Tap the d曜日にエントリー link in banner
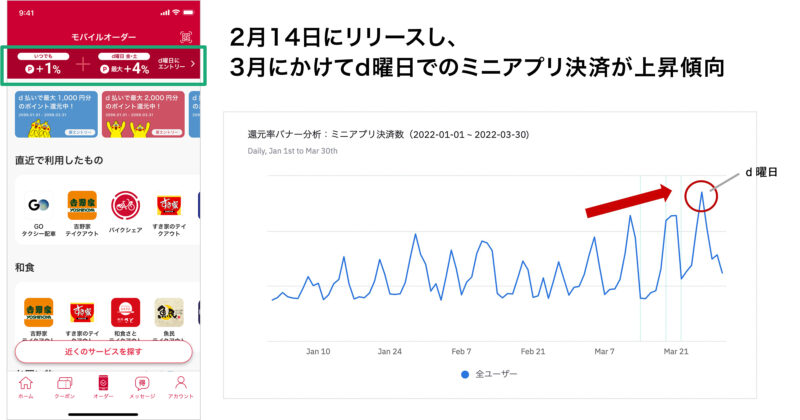This screenshot has width=800, height=420. tap(171, 64)
